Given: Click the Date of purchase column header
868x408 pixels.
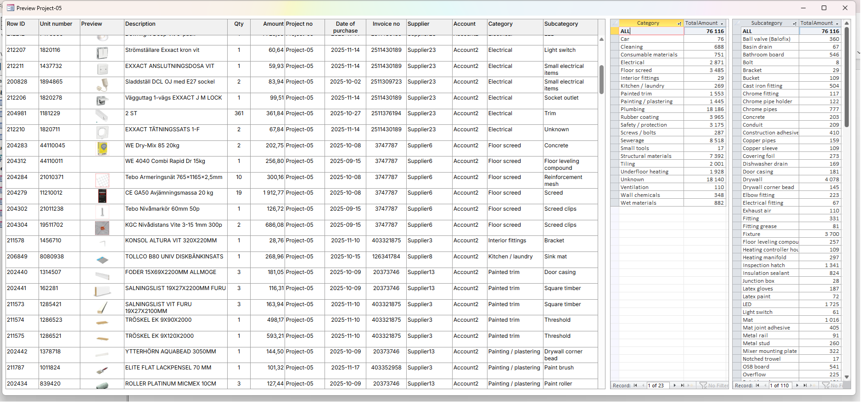Looking at the screenshot, I should tap(345, 27).
